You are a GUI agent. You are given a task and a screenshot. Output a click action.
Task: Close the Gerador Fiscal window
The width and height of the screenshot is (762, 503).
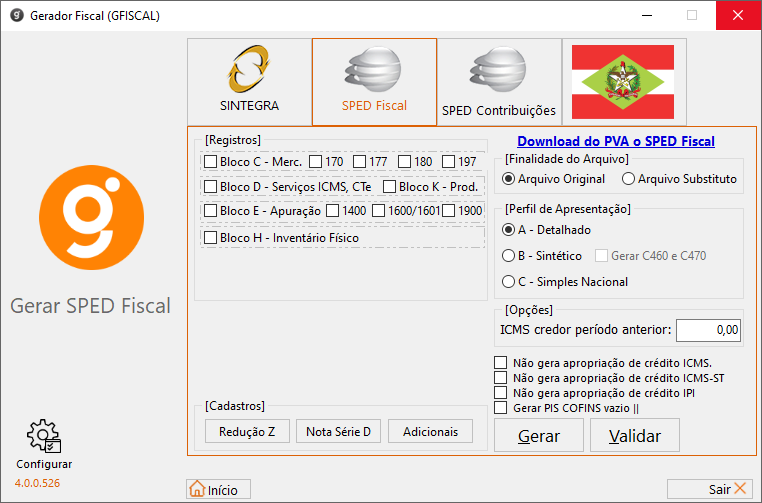(x=738, y=16)
